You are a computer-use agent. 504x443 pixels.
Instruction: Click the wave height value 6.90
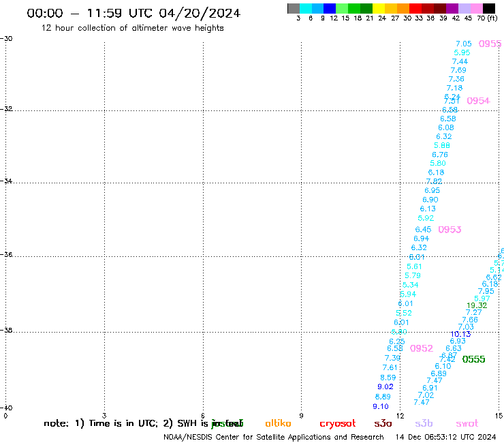pyautogui.click(x=430, y=200)
